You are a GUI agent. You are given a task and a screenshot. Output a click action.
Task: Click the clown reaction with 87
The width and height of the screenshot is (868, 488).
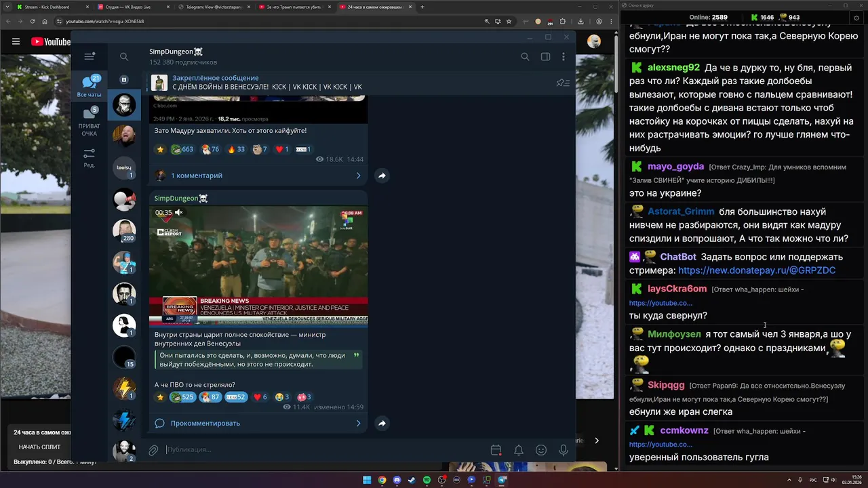point(210,397)
